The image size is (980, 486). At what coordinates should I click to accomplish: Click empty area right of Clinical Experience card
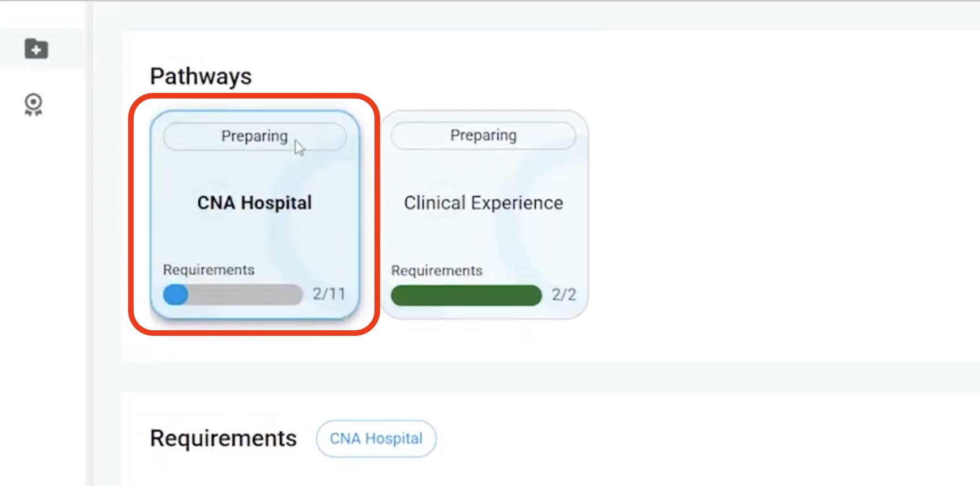pyautogui.click(x=765, y=215)
